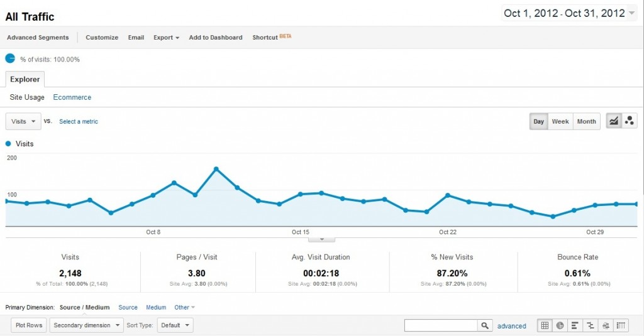Switch to the Term cloud view icon

[606, 325]
